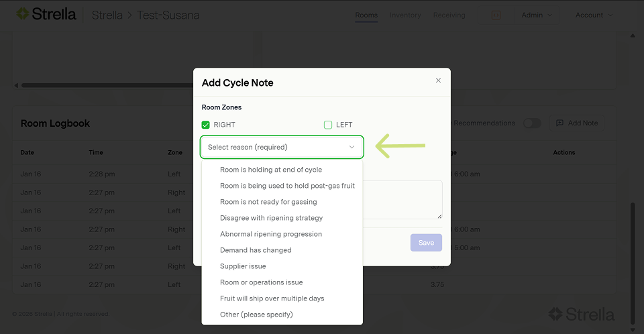Screen dimensions: 644x334
Task: Click the code embed icon in navbar
Action: coord(496,15)
